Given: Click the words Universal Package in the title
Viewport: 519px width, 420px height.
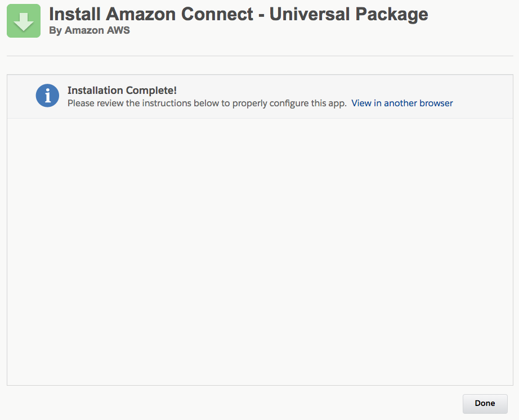Looking at the screenshot, I should click(x=348, y=14).
